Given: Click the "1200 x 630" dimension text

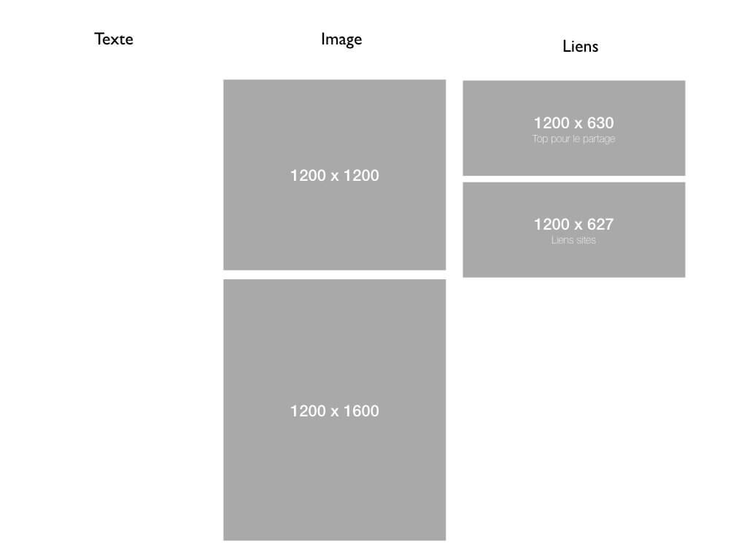Looking at the screenshot, I should point(573,123).
